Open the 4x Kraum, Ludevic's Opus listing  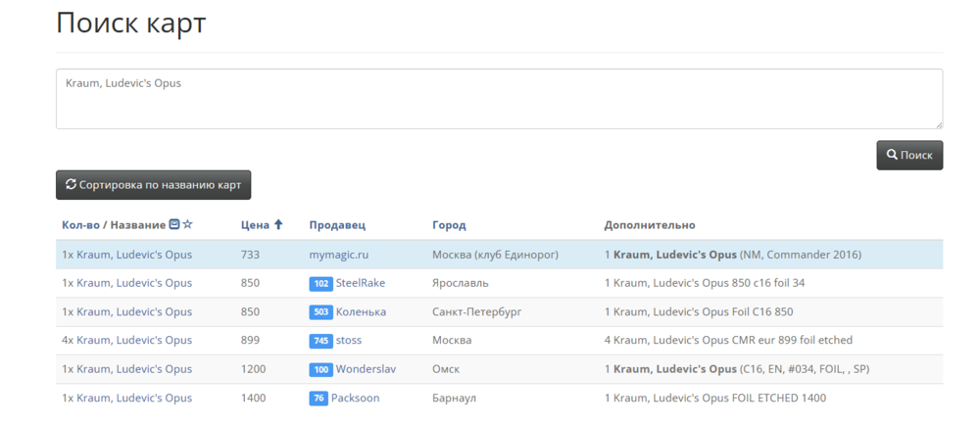click(126, 341)
